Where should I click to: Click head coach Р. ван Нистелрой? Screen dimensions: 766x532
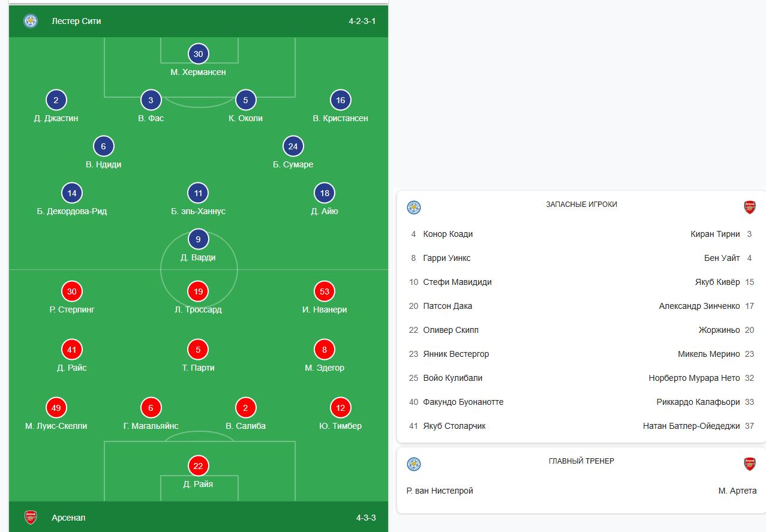440,491
